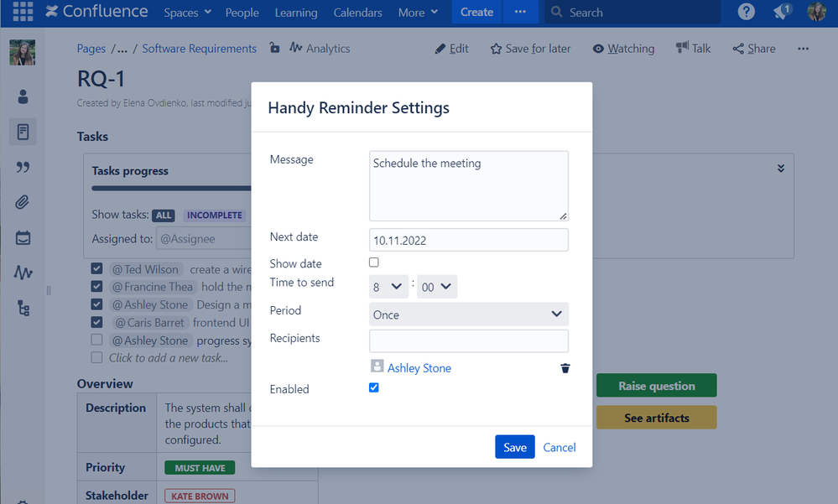Click the Assigned to assignee field
This screenshot has width=838, height=504.
pos(204,239)
